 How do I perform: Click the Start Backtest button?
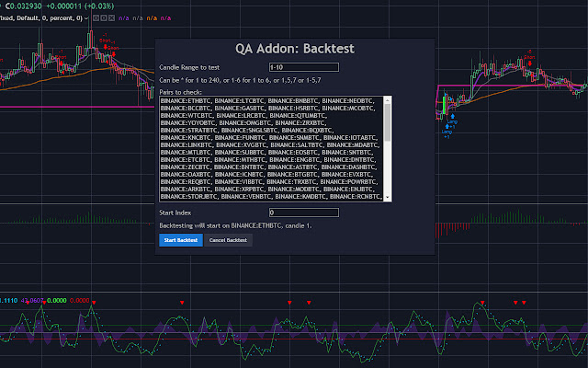[x=181, y=240]
